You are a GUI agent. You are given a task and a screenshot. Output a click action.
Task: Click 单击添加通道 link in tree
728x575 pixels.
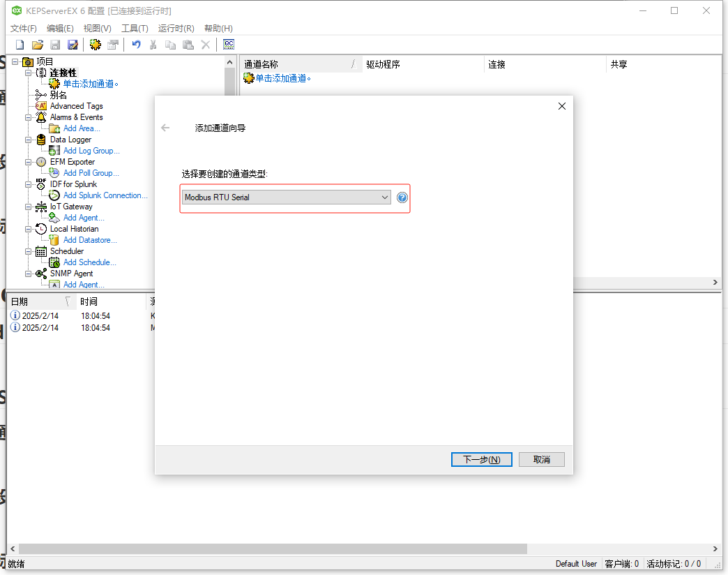[x=91, y=84]
